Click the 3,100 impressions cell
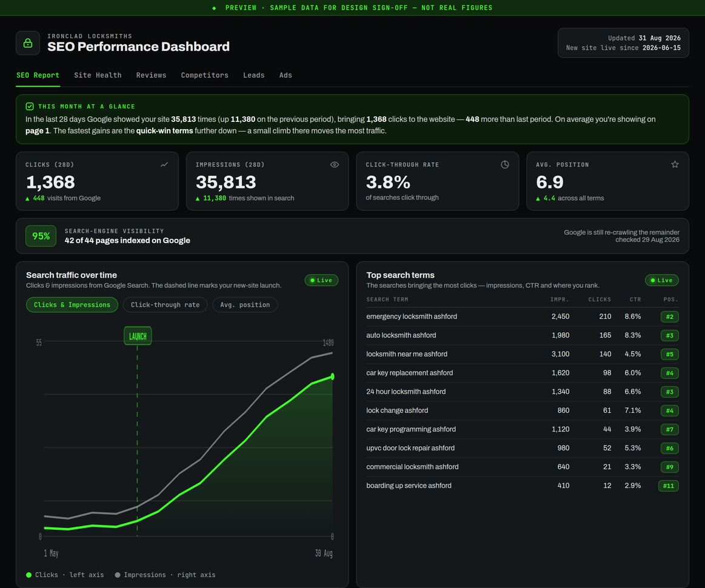 tap(560, 354)
